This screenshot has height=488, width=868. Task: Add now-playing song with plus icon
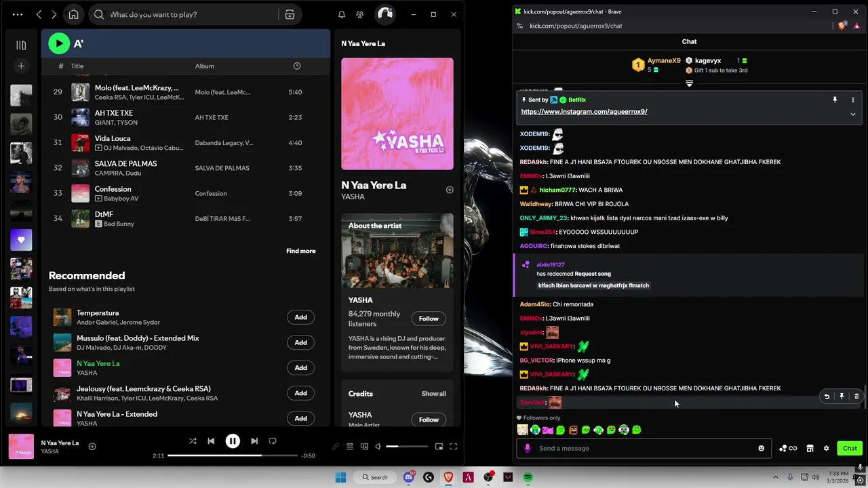pos(92,447)
